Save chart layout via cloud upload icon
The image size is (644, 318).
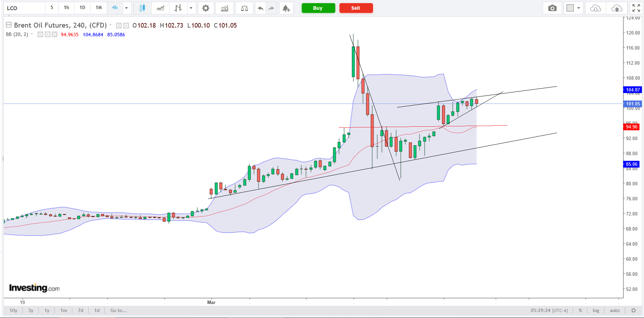click(617, 8)
